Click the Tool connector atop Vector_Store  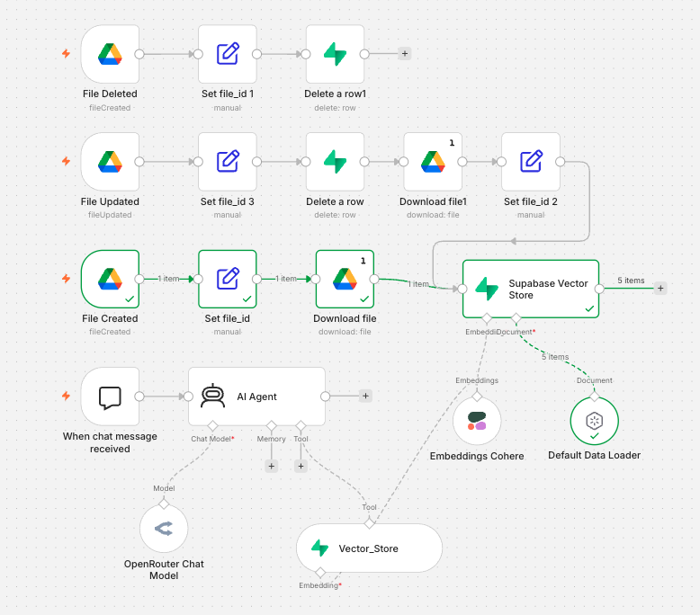pyautogui.click(x=369, y=523)
